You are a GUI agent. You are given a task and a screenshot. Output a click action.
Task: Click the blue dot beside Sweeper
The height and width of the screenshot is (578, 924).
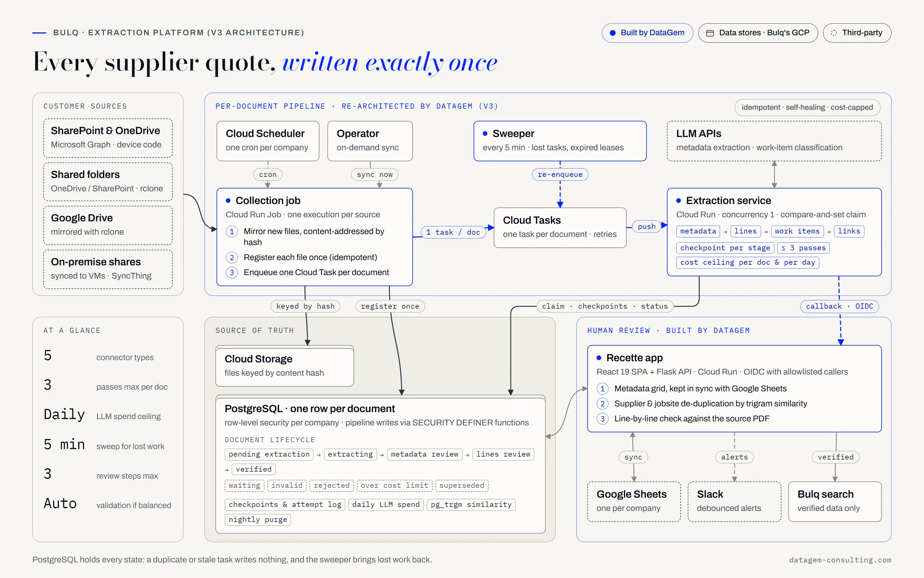pos(485,133)
